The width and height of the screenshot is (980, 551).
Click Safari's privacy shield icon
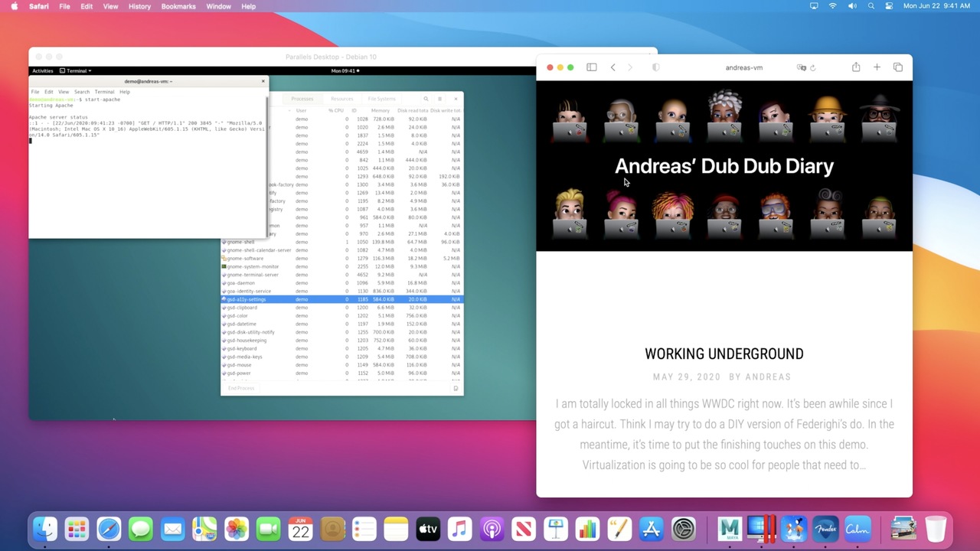(655, 67)
